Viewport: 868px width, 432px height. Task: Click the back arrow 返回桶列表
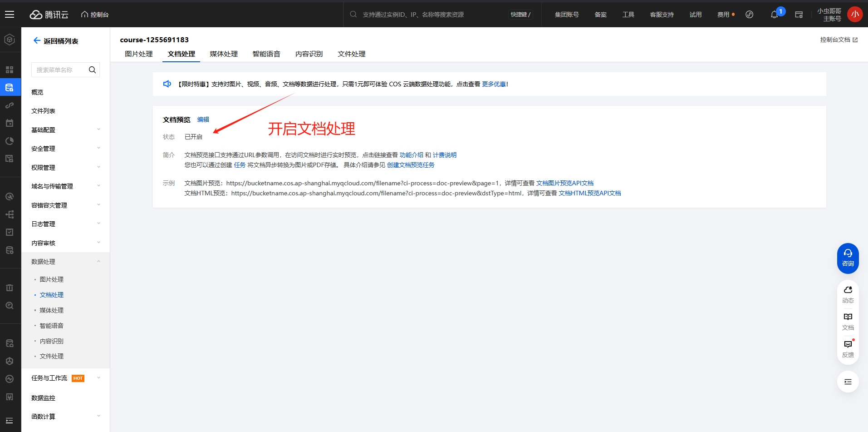[x=37, y=41]
